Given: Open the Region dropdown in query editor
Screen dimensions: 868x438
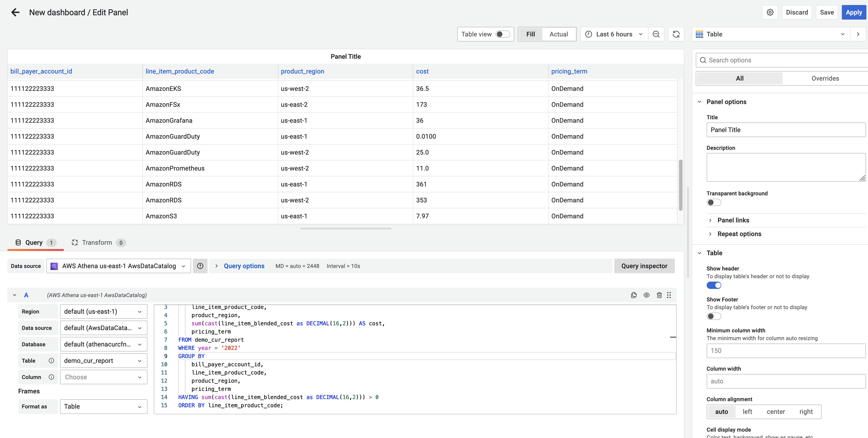Looking at the screenshot, I should (104, 311).
